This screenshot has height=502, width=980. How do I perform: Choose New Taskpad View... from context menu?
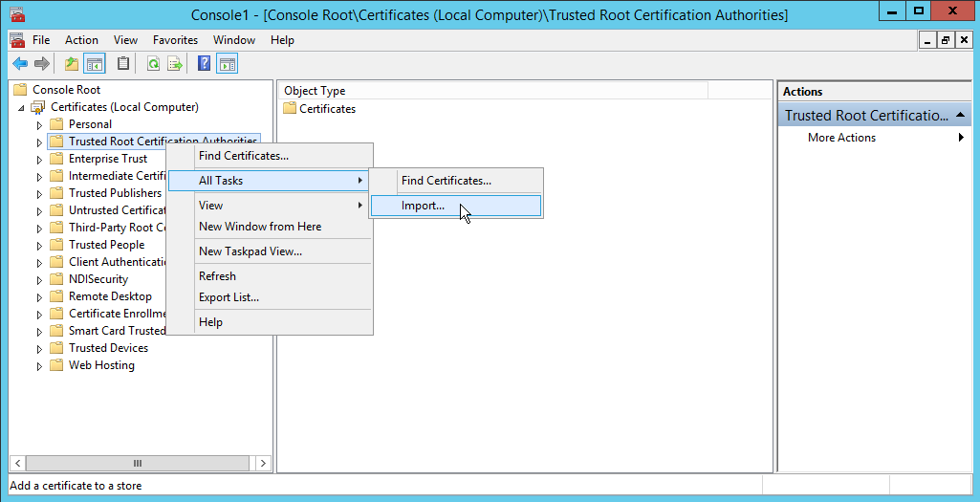coord(250,251)
